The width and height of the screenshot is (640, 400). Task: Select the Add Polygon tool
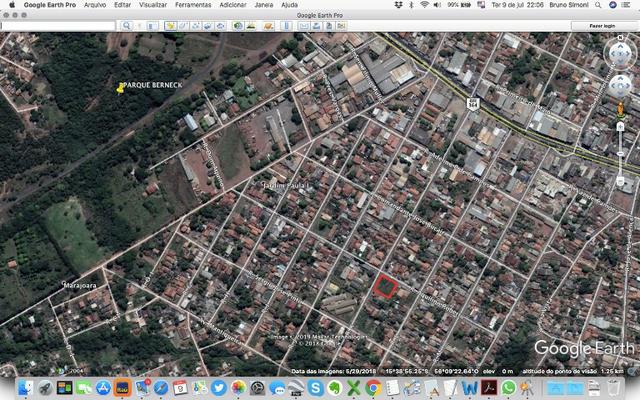click(x=183, y=26)
